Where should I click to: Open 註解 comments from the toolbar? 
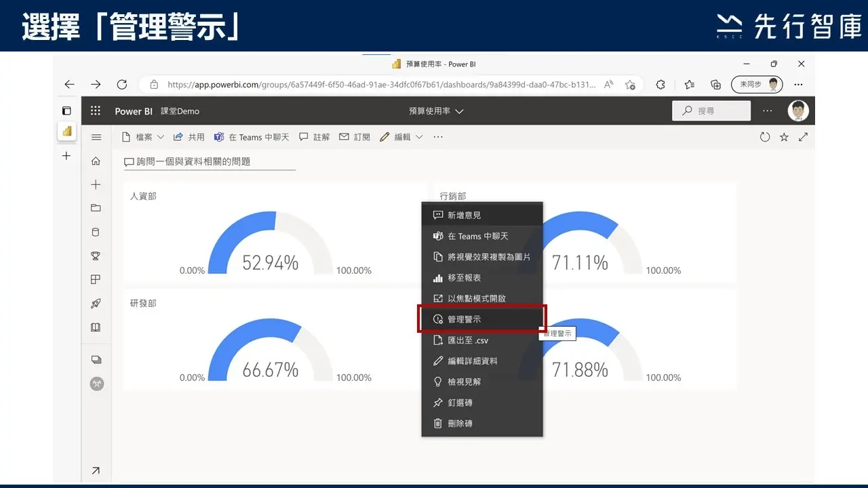[x=314, y=137]
